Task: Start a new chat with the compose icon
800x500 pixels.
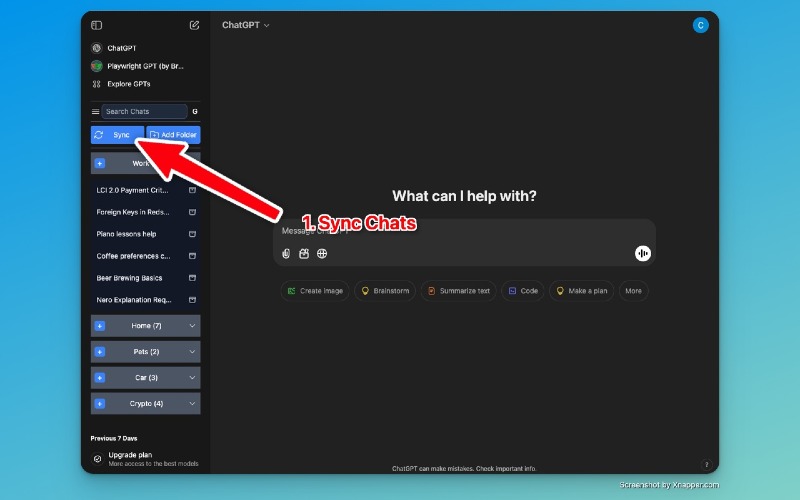Action: pyautogui.click(x=194, y=25)
